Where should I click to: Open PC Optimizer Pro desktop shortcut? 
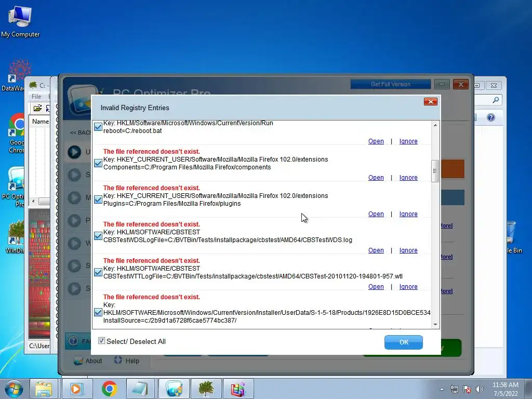point(14,187)
